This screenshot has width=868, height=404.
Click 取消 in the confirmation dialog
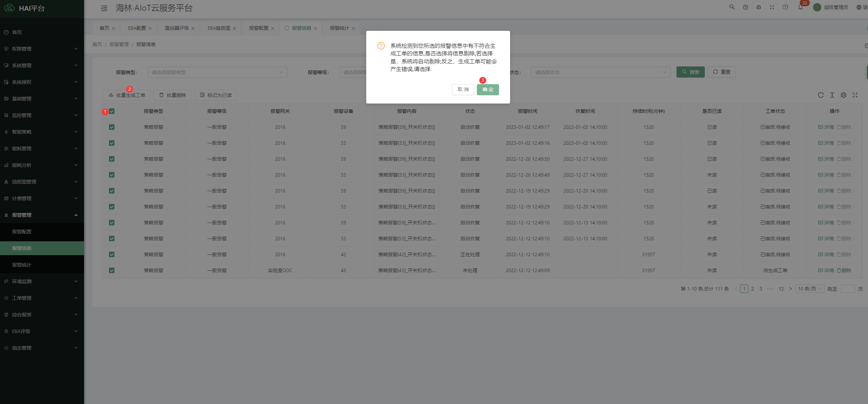[463, 90]
